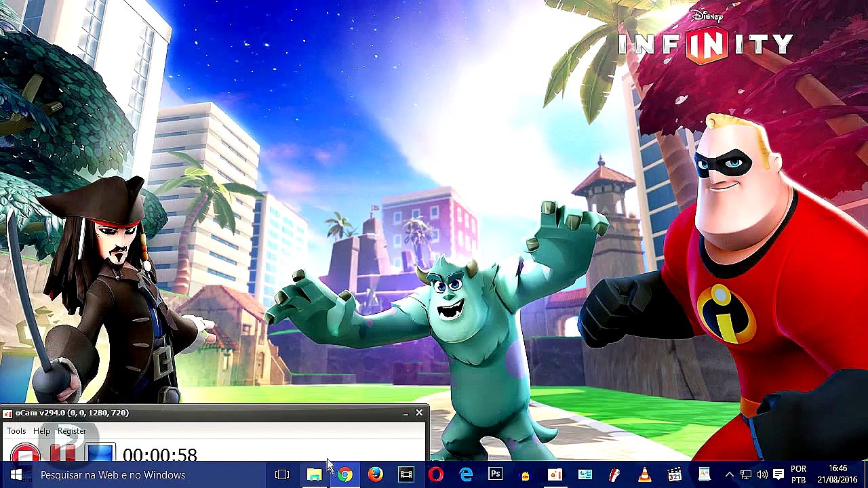Open Photoshop from the taskbar
This screenshot has width=868, height=488.
click(x=496, y=475)
